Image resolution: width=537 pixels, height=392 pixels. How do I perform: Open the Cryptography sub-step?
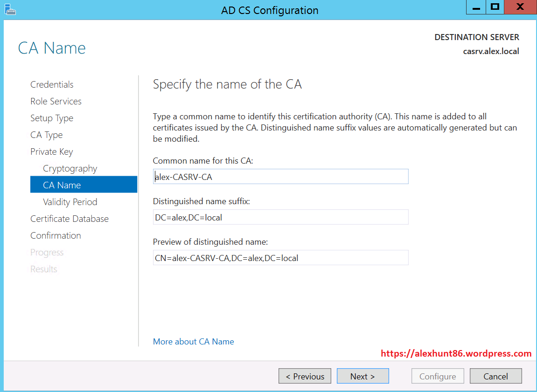point(70,168)
